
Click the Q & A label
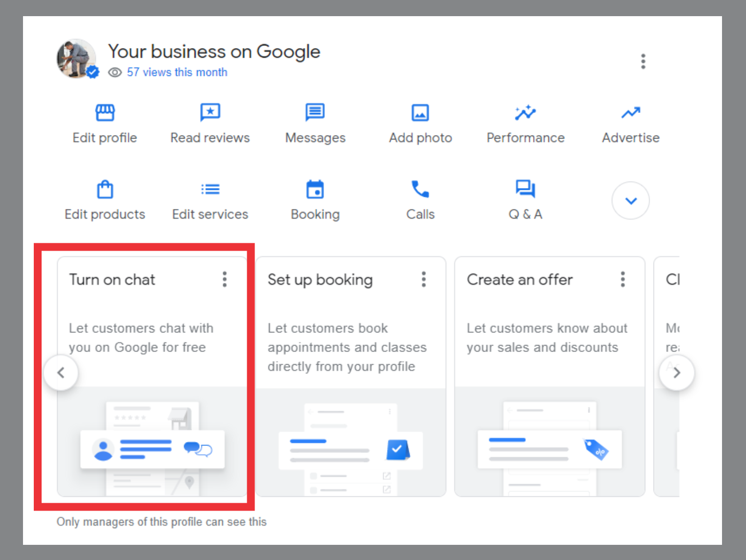(x=525, y=214)
